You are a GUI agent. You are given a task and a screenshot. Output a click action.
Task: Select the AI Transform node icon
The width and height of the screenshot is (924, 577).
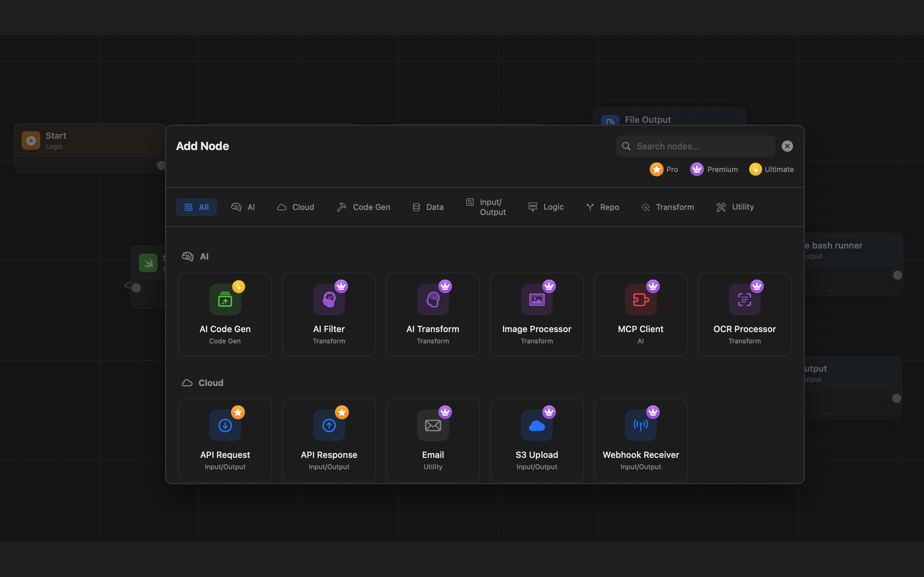(432, 298)
